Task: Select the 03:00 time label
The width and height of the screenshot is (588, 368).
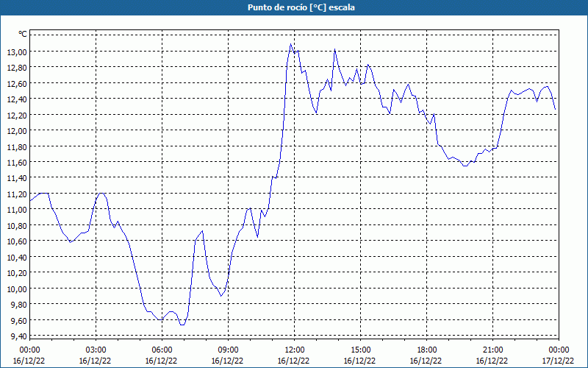Action: pos(96,350)
